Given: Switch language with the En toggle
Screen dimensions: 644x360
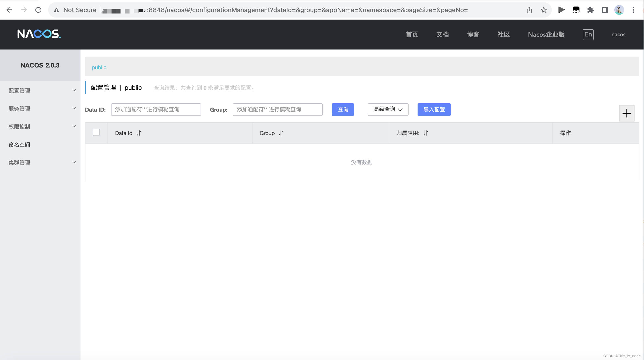Looking at the screenshot, I should (x=588, y=34).
